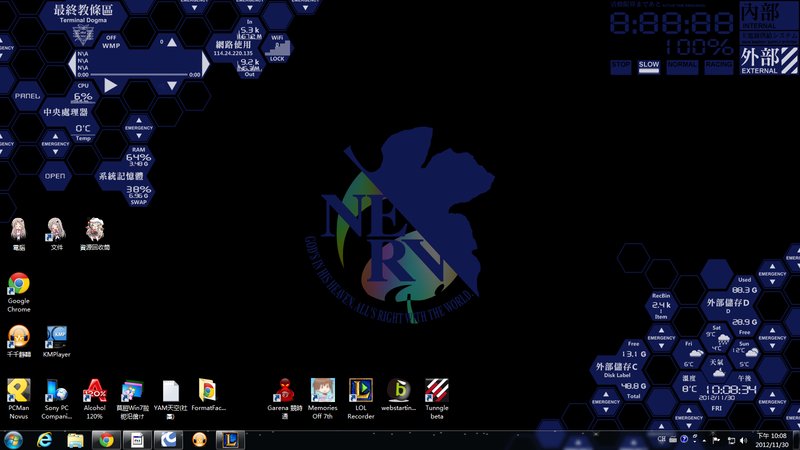Open the volume speaker tray icon

coord(743,440)
